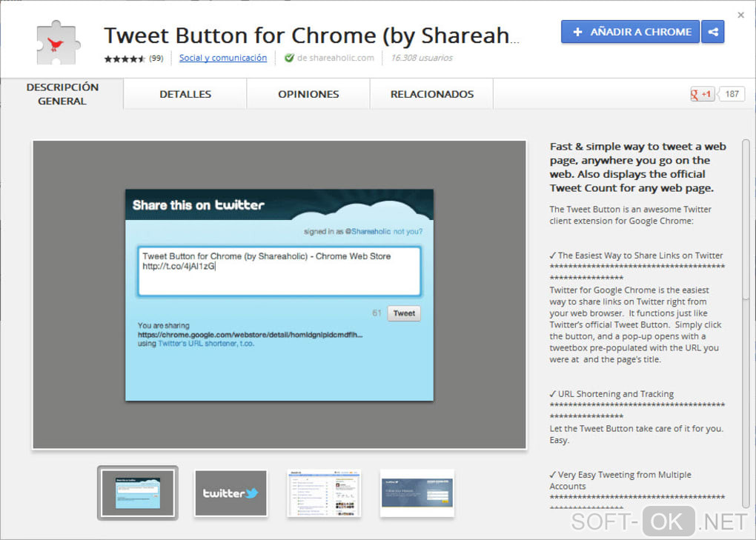The width and height of the screenshot is (756, 540).
Task: Click 'The Easiest Way to Share Links' heading
Action: tap(637, 256)
